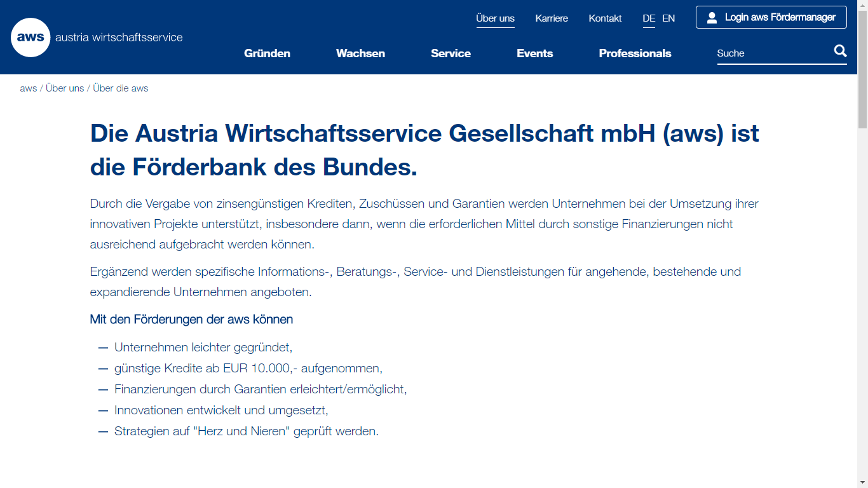Click the user icon in the Login button
Image resolution: width=868 pixels, height=488 pixels.
coord(712,18)
